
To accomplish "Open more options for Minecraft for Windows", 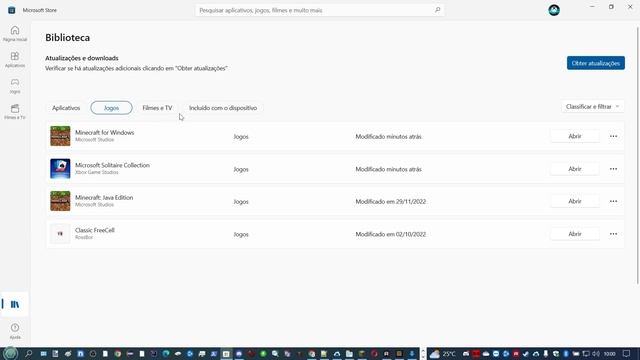I will [x=613, y=136].
